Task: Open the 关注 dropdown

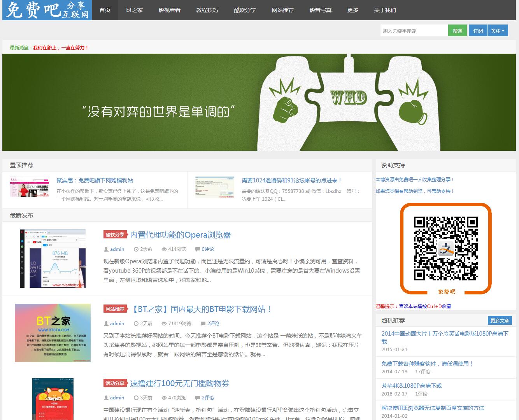Action: click(498, 31)
